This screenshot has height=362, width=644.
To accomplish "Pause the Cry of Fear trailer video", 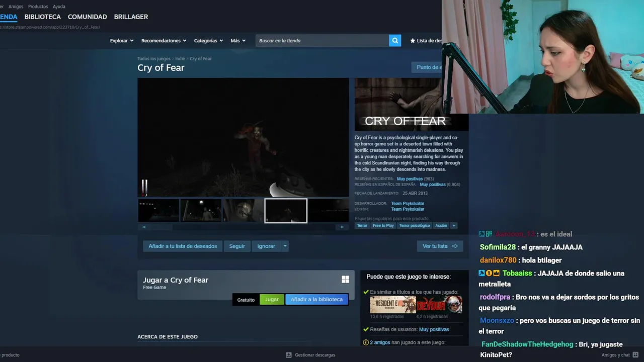I will pyautogui.click(x=144, y=187).
